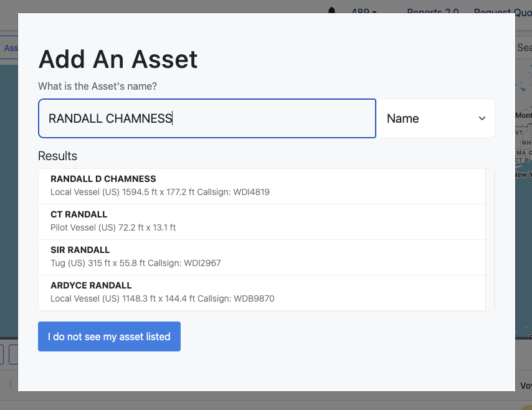
Task: Click the Voyage label at bottom right
Action: point(525,386)
